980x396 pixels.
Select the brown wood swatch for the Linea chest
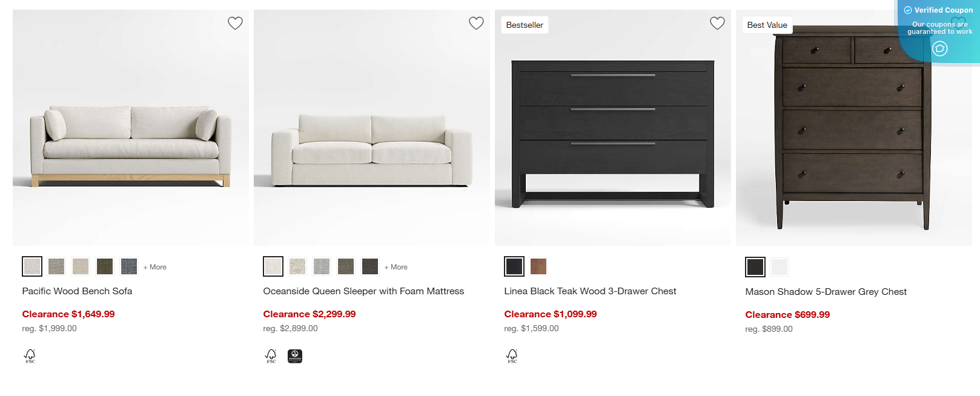click(538, 266)
